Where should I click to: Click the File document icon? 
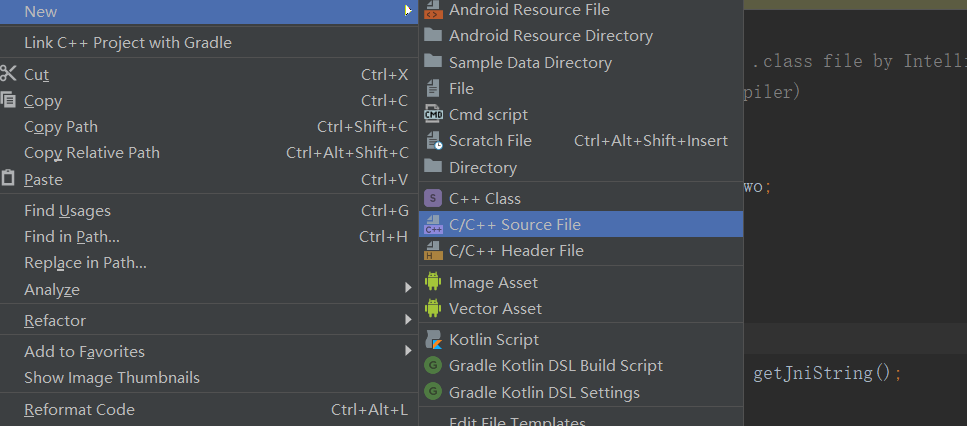(x=434, y=89)
